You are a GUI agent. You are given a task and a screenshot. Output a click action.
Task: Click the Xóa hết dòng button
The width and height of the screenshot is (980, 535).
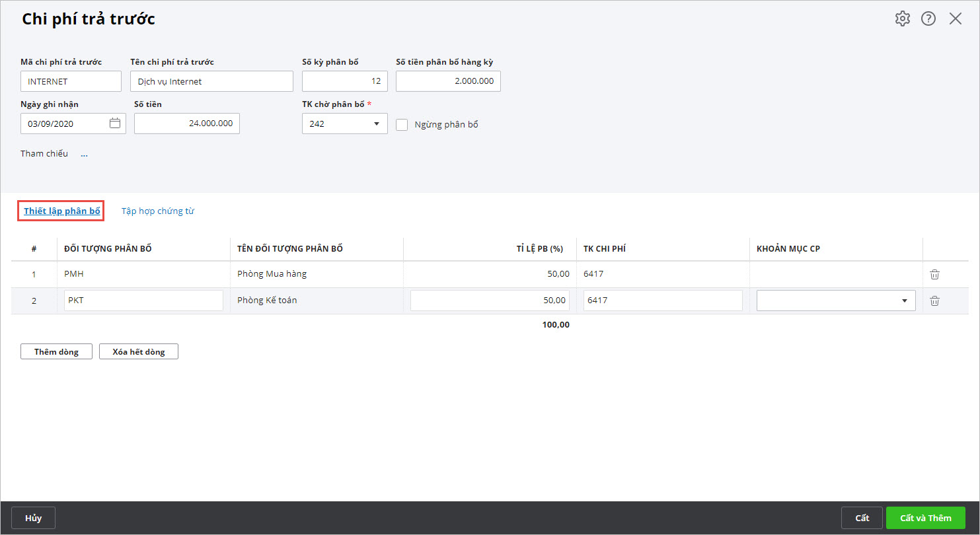point(139,351)
